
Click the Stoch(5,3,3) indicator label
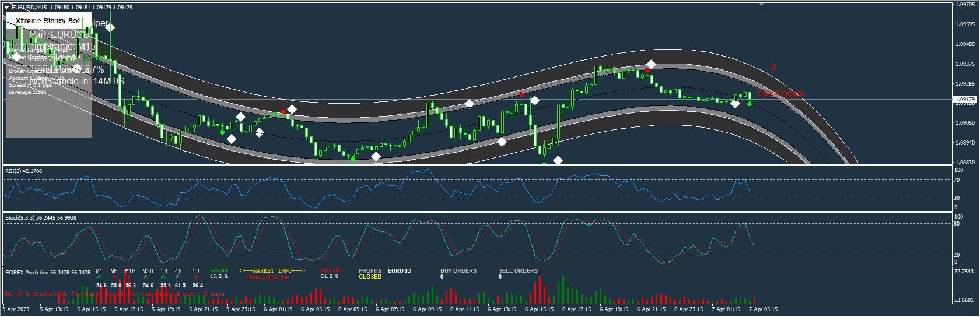pos(40,218)
